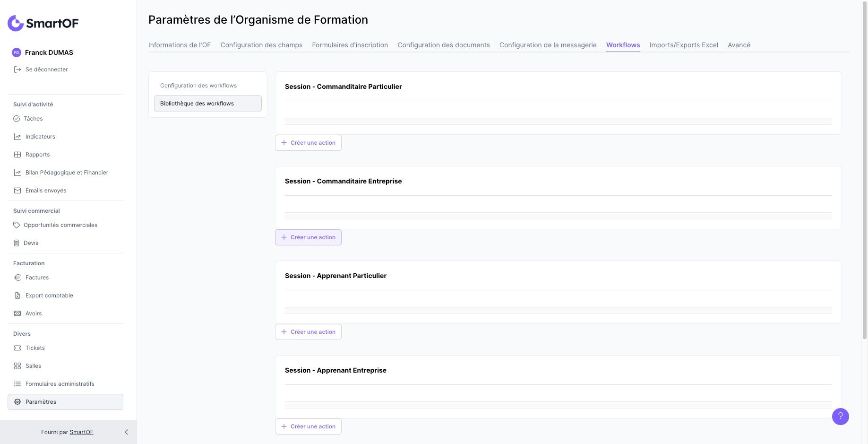Select Configuration des workflows side item

coord(198,86)
